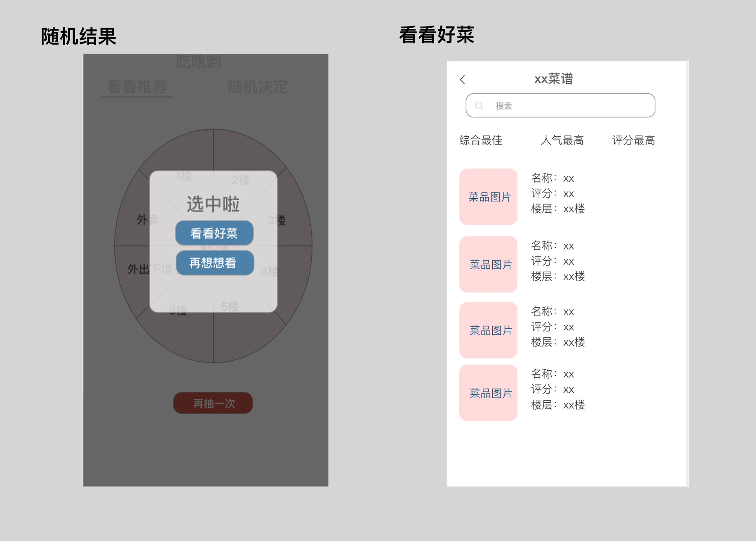Click 评分: xx of first dish

[552, 193]
